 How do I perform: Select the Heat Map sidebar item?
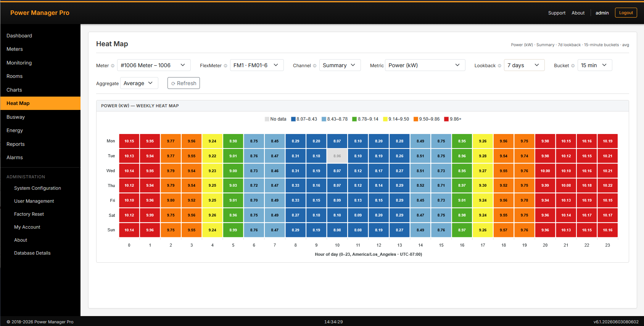click(40, 103)
